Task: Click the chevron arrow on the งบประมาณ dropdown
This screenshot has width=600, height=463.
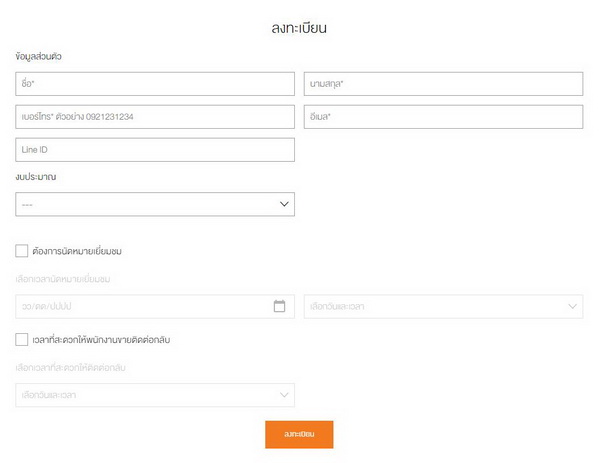Action: (284, 204)
